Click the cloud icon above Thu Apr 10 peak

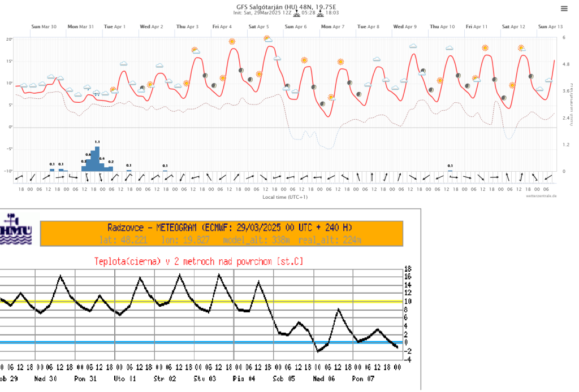450,49
